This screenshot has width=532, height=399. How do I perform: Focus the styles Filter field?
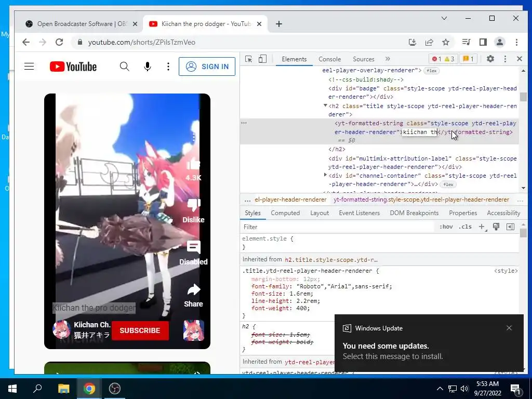coord(338,227)
